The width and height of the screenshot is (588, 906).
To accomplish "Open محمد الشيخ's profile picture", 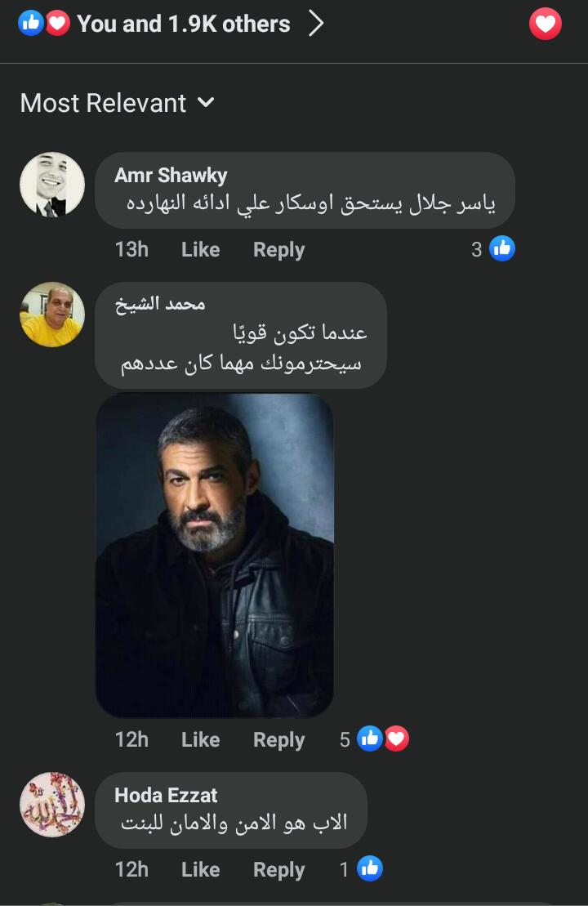I will (52, 315).
